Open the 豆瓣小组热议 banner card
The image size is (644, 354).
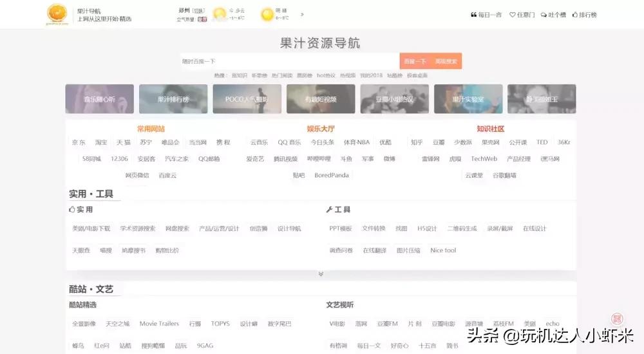(394, 99)
